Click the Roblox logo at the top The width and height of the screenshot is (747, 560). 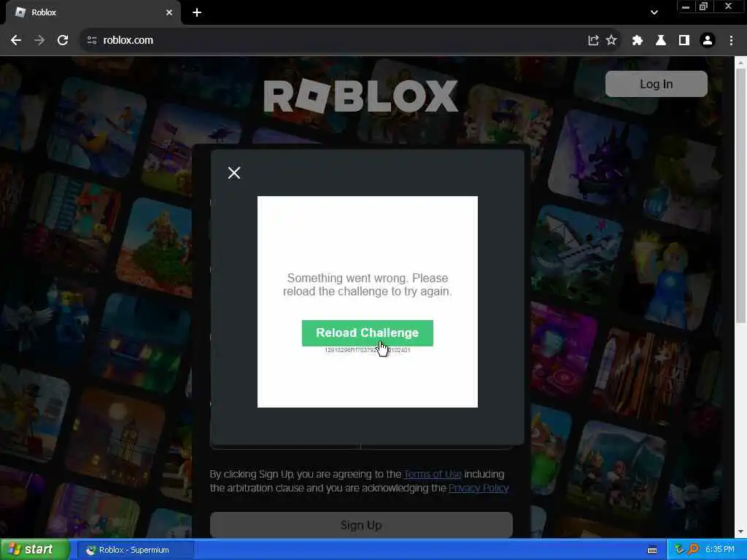tap(360, 96)
